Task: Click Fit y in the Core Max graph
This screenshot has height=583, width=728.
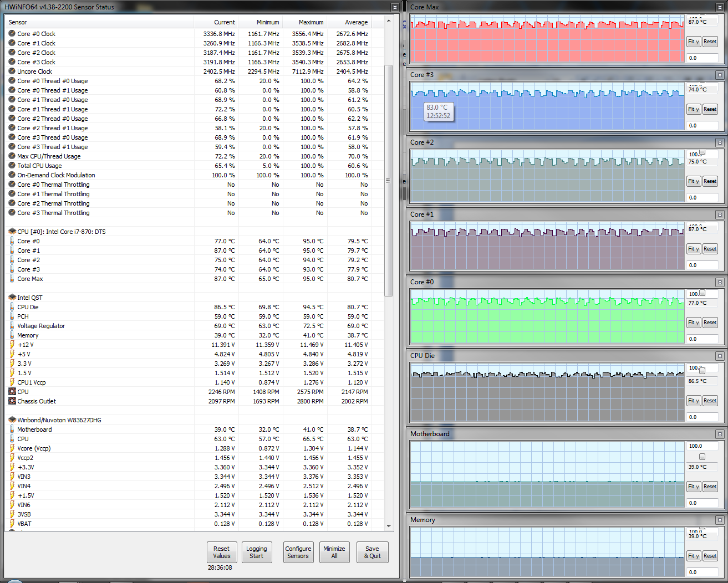Action: coord(694,42)
